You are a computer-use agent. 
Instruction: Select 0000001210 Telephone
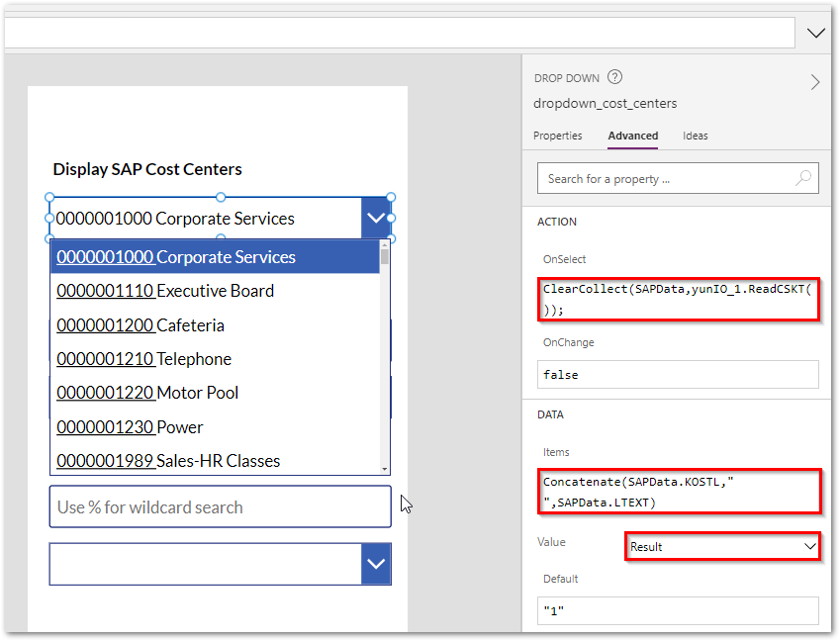215,359
